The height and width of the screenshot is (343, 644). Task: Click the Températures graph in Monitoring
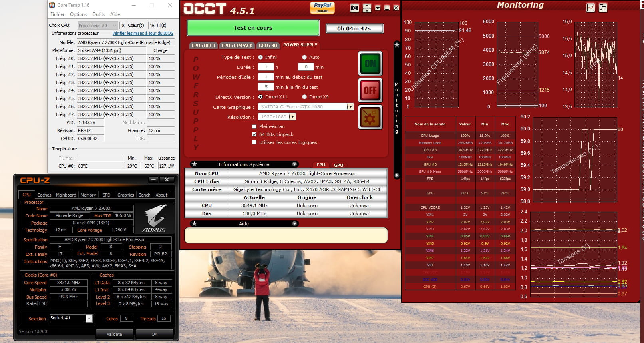pyautogui.click(x=575, y=160)
